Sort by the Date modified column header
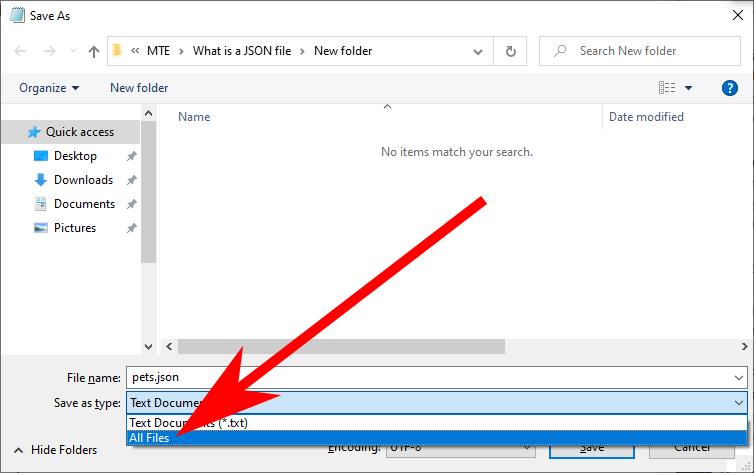754x473 pixels. coord(646,117)
